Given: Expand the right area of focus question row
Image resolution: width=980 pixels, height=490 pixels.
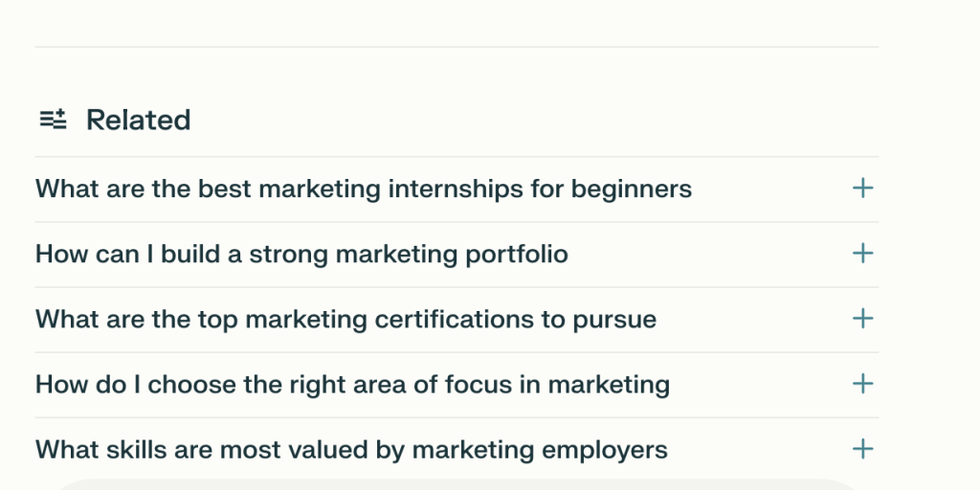Looking at the screenshot, I should (457, 384).
